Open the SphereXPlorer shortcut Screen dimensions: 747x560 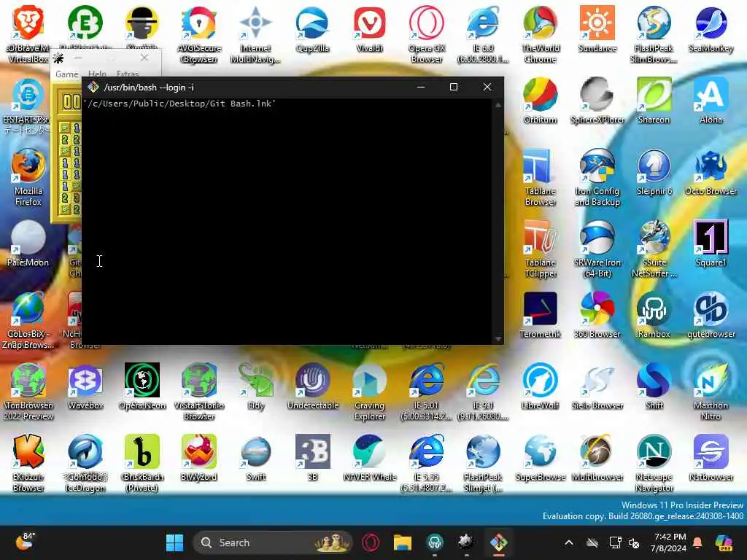coord(597,101)
